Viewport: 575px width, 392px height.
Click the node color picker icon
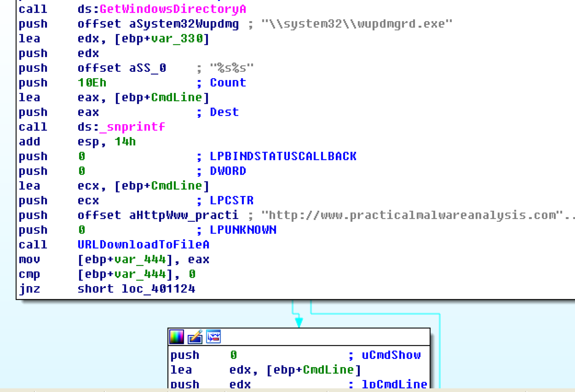176,337
